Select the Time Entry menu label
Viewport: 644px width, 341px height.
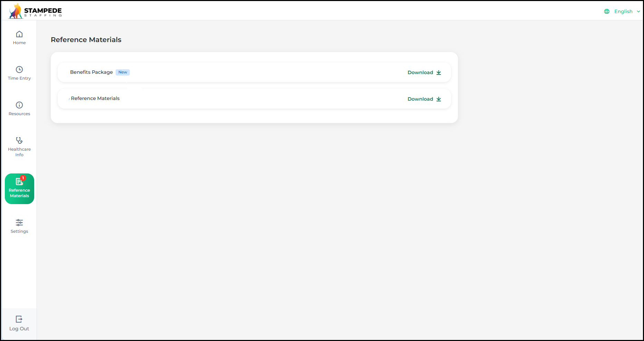(19, 78)
